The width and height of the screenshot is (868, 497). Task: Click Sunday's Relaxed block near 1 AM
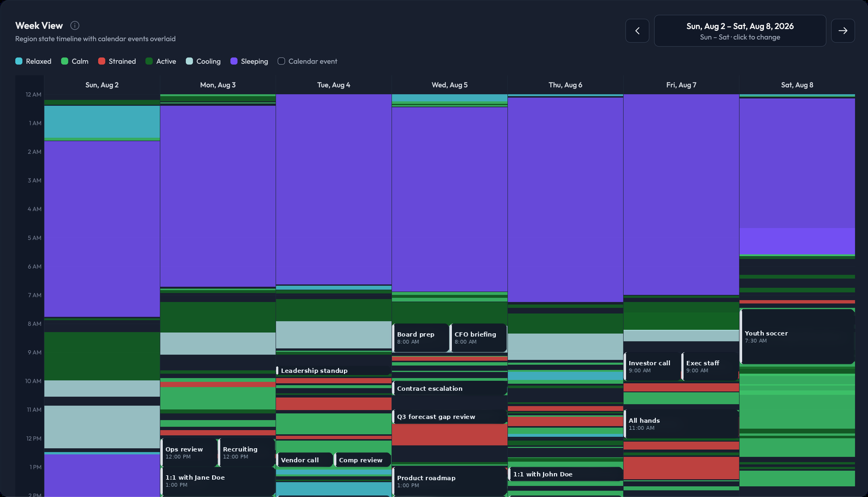[x=102, y=121]
